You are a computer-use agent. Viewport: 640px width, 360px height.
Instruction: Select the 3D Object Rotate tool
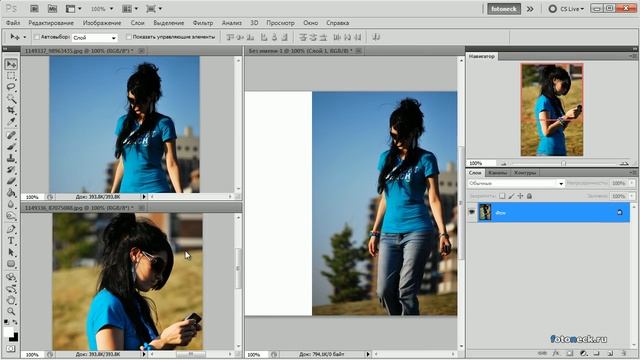[x=11, y=278]
